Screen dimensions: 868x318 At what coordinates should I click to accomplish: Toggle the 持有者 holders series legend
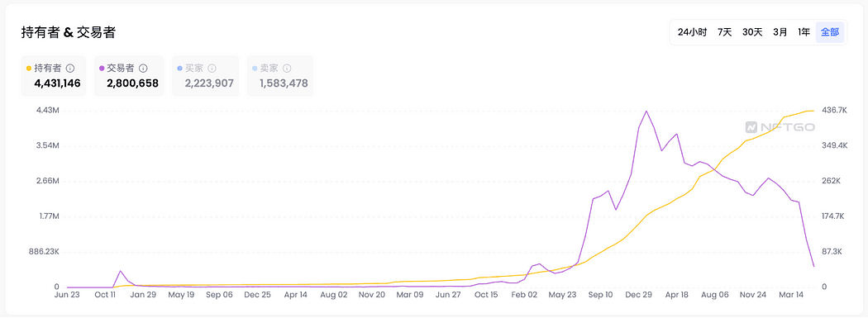click(x=54, y=76)
